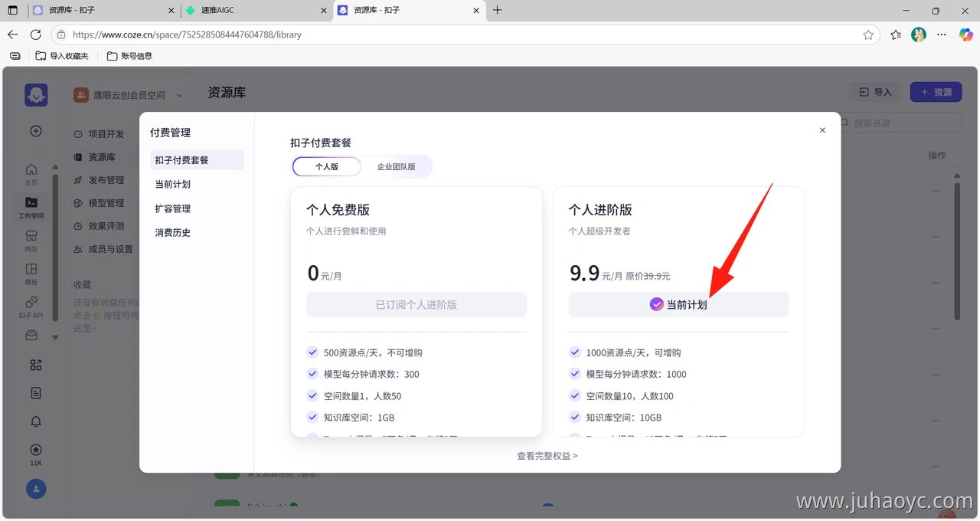The height and width of the screenshot is (521, 980).
Task: Open 导入收藏夹 bookmark
Action: click(62, 56)
